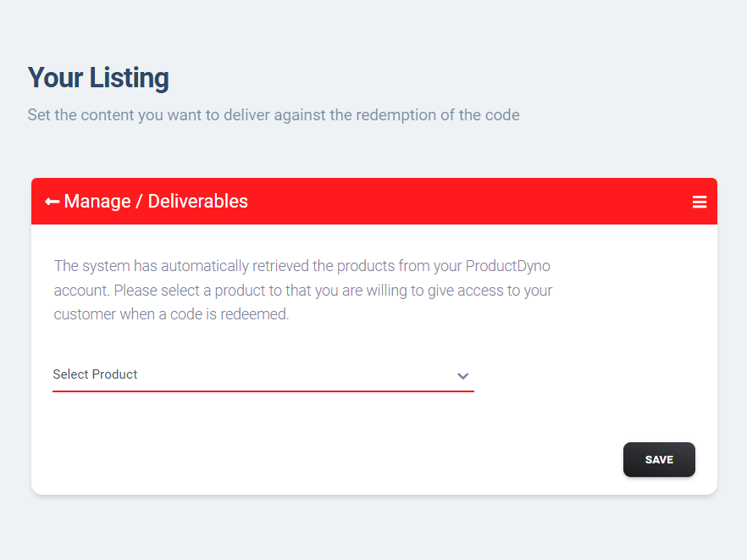The image size is (747, 560).
Task: Select the word Manage in the header
Action: click(x=97, y=202)
